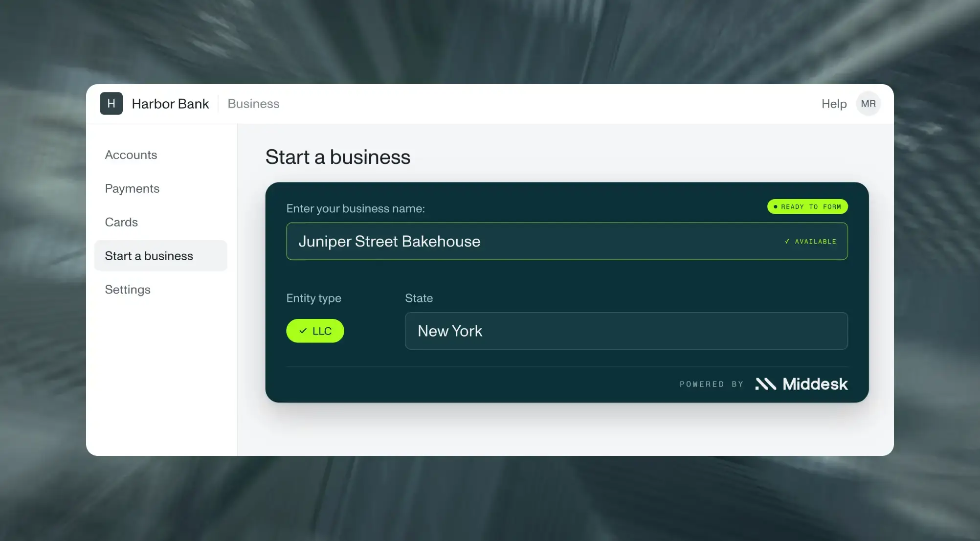Open the MR user avatar

pos(868,104)
